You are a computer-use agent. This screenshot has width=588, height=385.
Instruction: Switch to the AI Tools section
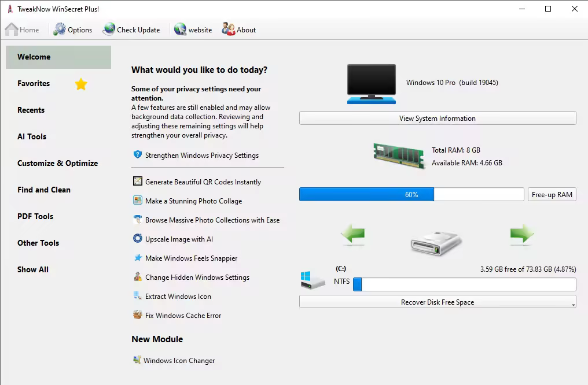[x=32, y=136]
